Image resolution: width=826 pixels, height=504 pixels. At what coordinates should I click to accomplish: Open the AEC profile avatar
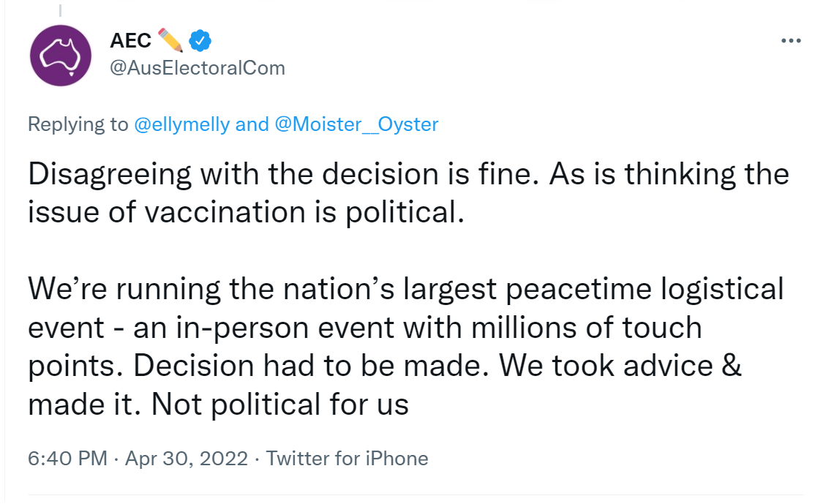[x=60, y=55]
